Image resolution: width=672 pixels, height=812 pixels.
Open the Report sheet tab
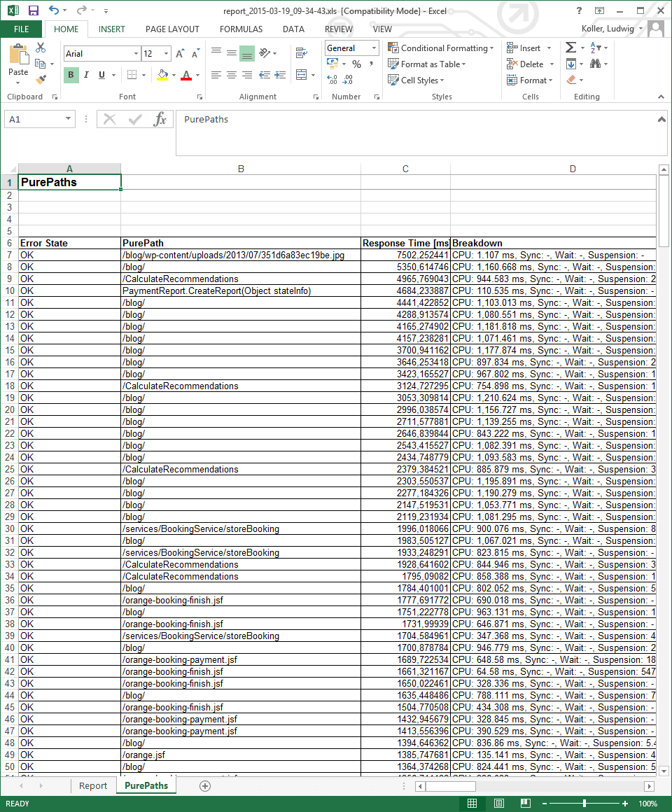pyautogui.click(x=93, y=785)
